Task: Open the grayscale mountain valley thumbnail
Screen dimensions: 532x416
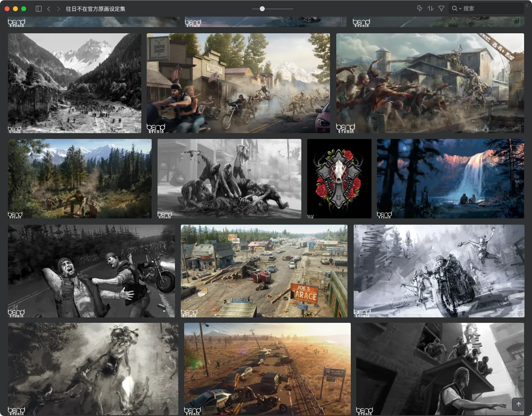Action: point(74,83)
